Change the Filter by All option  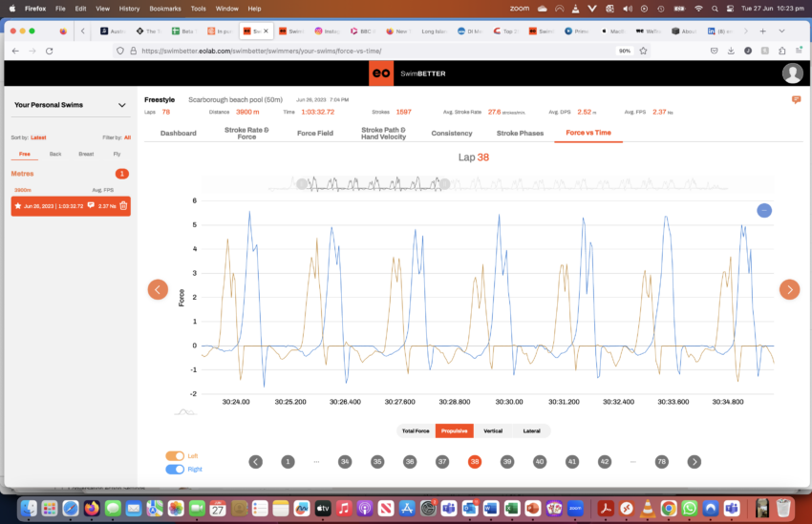click(x=127, y=137)
